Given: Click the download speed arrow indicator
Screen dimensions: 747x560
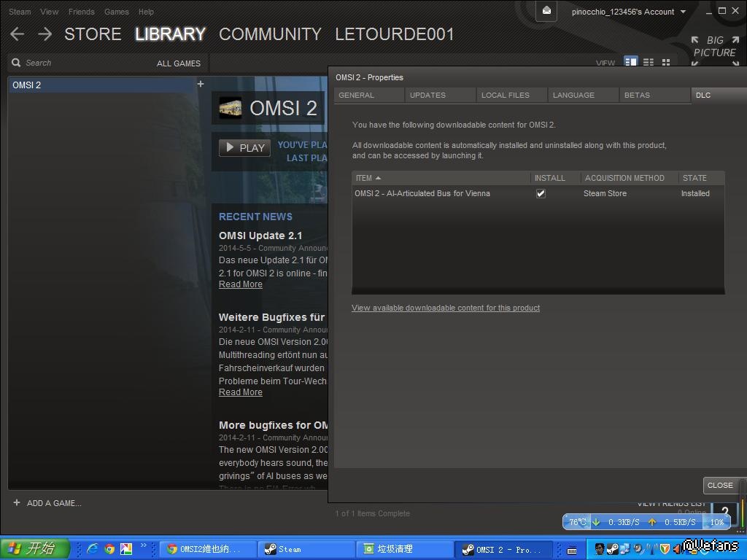Looking at the screenshot, I should click(596, 522).
